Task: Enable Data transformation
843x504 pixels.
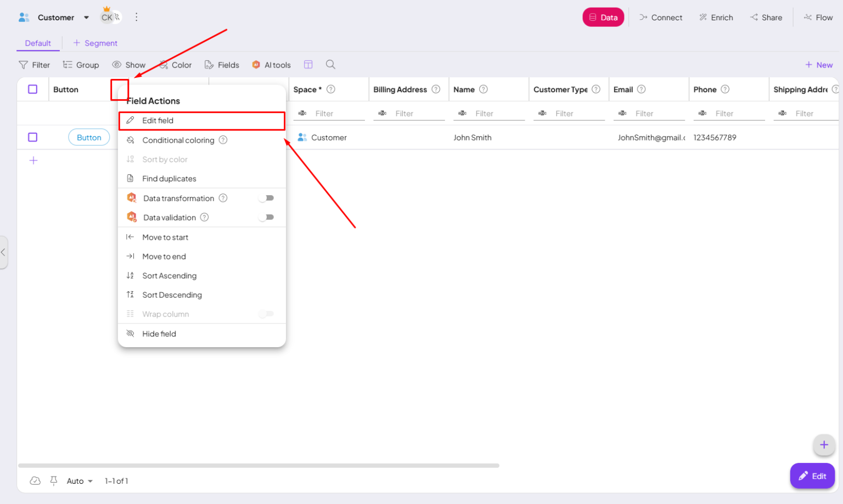Action: point(267,198)
